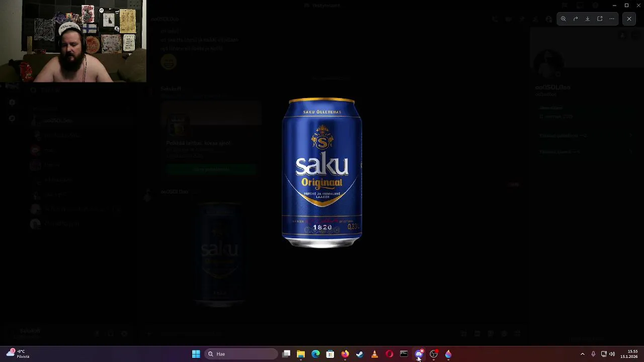The height and width of the screenshot is (362, 644).
Task: Open image in browser via external-link icon
Action: pyautogui.click(x=600, y=19)
